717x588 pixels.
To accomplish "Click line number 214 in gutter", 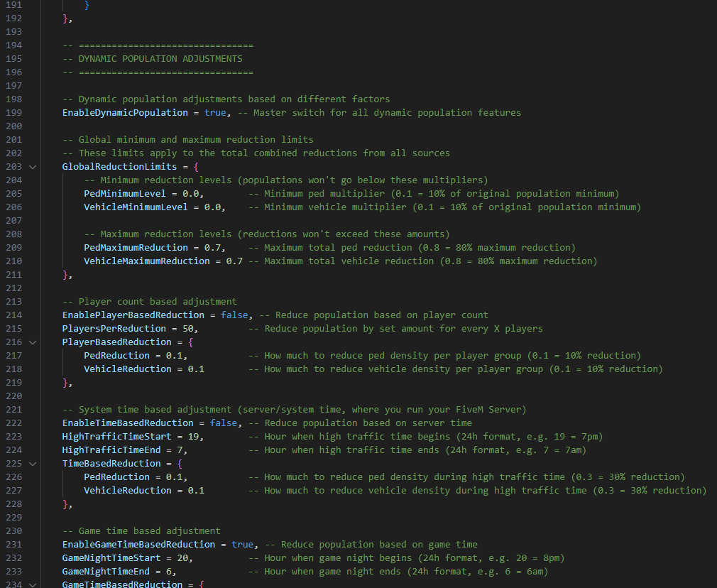I will coord(13,315).
